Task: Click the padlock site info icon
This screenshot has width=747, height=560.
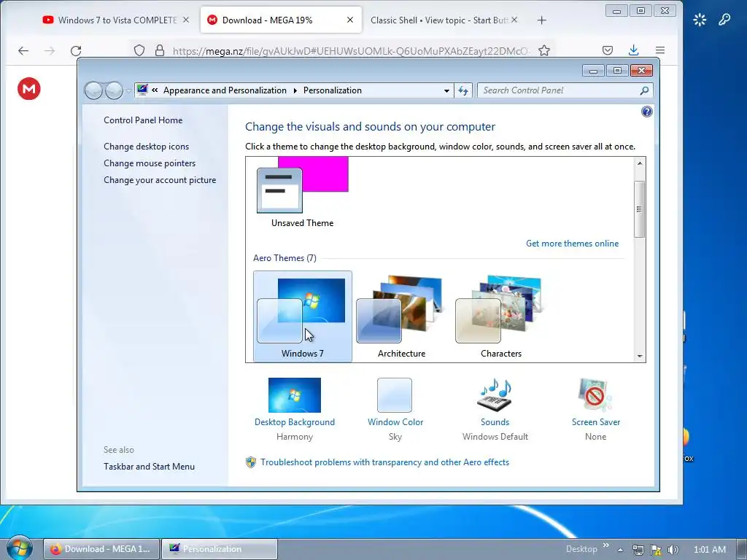Action: point(160,50)
